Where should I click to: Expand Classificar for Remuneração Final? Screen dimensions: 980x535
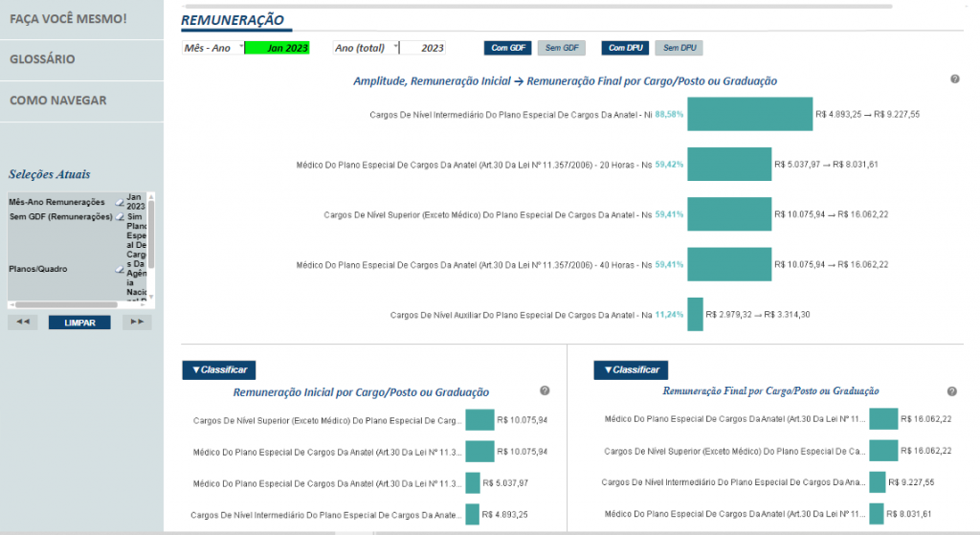click(x=631, y=370)
